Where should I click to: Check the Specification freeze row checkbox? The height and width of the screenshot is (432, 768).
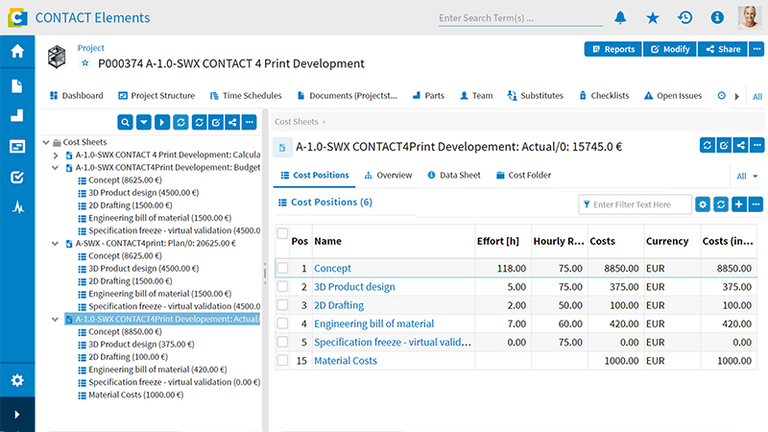282,342
